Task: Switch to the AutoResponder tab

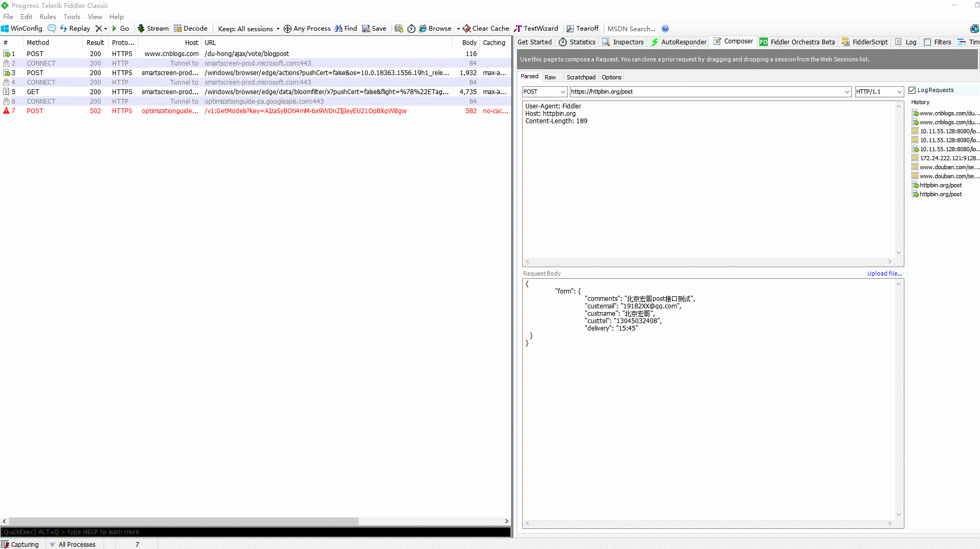Action: tap(679, 42)
